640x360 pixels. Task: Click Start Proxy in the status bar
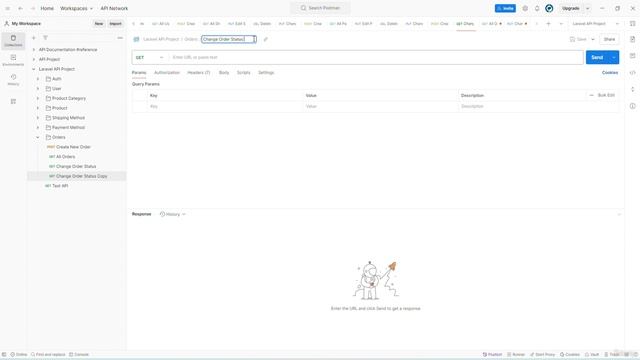point(542,355)
